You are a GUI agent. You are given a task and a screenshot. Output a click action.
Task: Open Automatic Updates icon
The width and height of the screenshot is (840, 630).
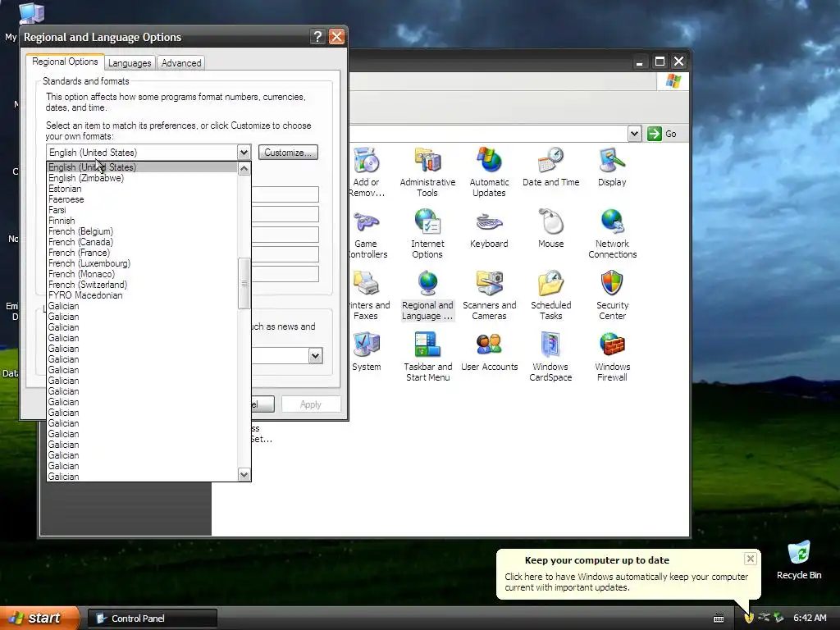pos(489,172)
